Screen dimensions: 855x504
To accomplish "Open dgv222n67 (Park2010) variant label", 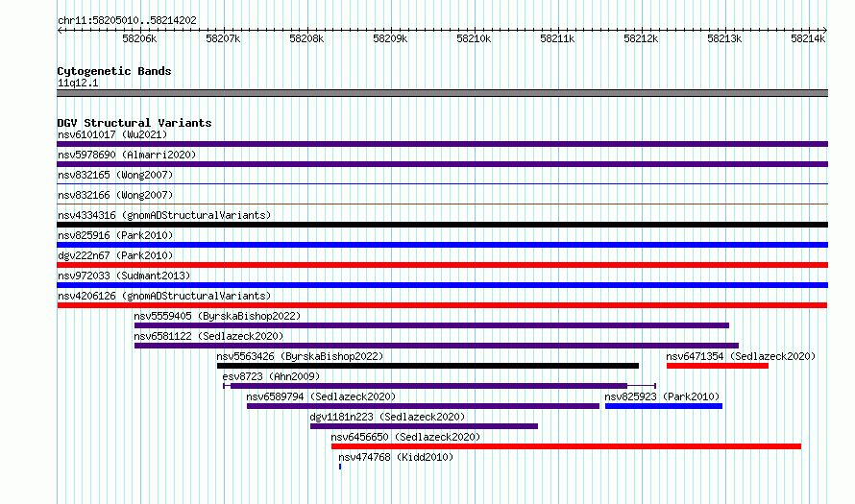I will tap(115, 255).
